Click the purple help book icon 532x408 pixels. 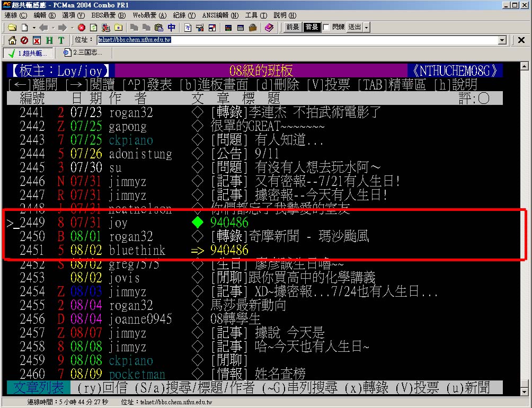[269, 28]
